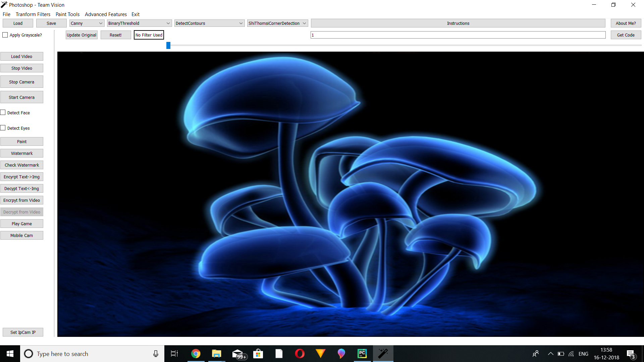This screenshot has width=644, height=362.
Task: Switch to PyCharm from the taskbar
Action: point(362,354)
